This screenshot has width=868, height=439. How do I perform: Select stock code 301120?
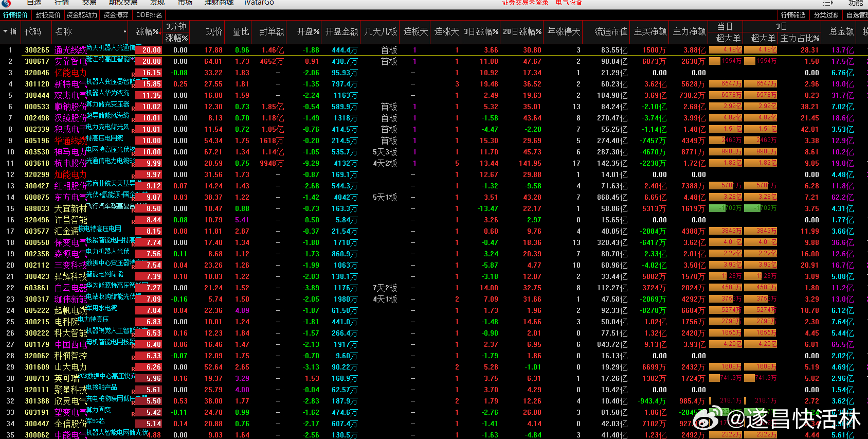point(37,84)
